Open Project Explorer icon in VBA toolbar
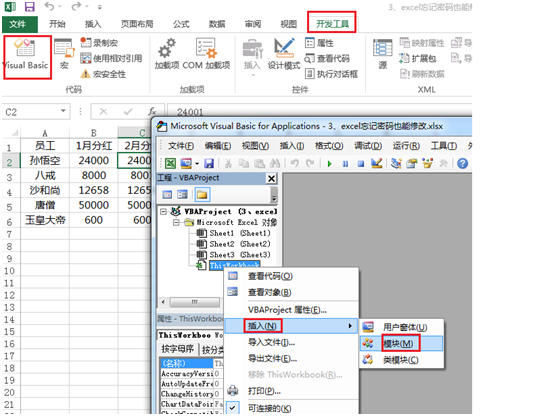 (x=396, y=164)
